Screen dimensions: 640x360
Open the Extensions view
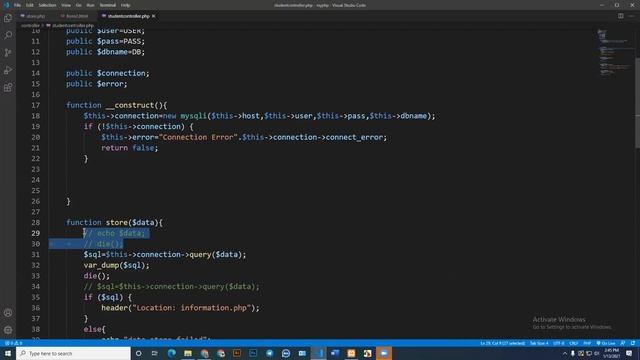8,87
